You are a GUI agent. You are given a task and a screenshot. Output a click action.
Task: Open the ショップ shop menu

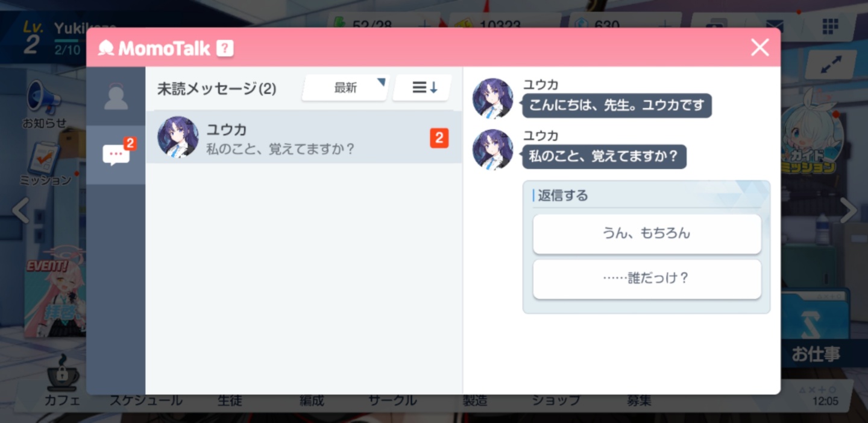coord(556,400)
